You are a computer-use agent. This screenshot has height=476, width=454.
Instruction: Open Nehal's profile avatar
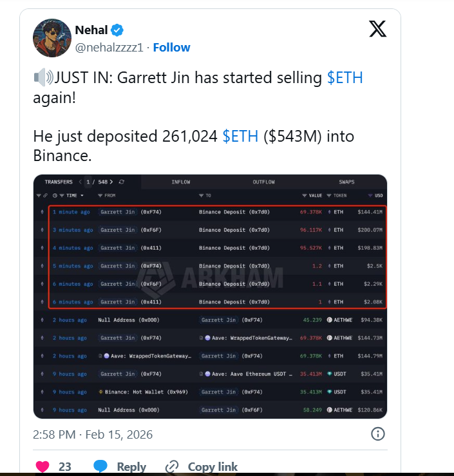pyautogui.click(x=52, y=38)
